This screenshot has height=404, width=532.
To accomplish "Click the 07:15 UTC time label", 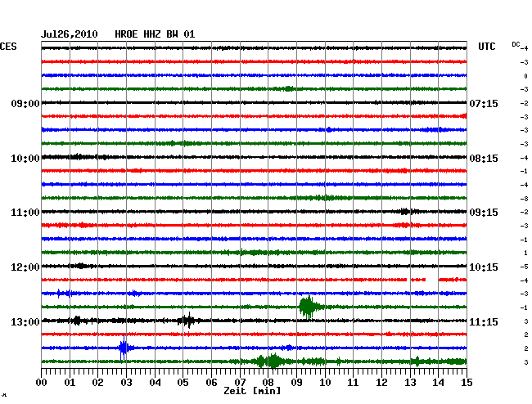I will (x=484, y=103).
